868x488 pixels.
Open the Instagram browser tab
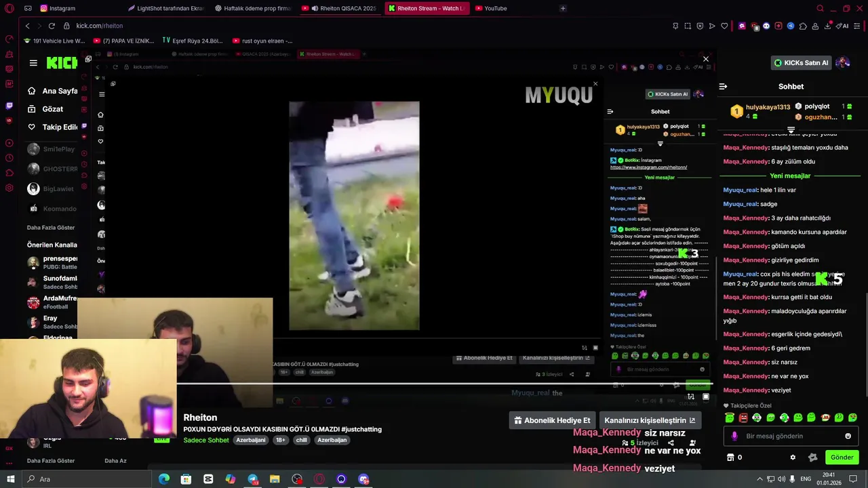pos(58,8)
